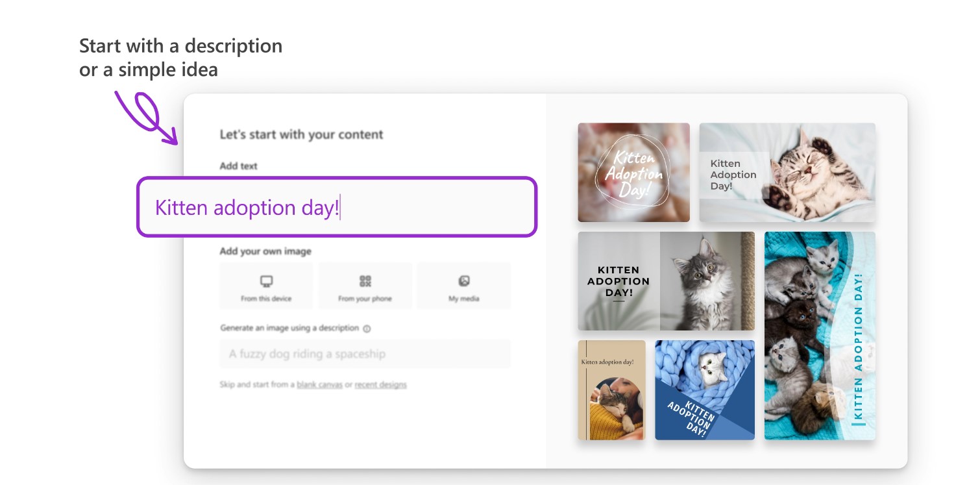Click the Kitten adoption day text field
This screenshot has width=980, height=485.
click(337, 207)
